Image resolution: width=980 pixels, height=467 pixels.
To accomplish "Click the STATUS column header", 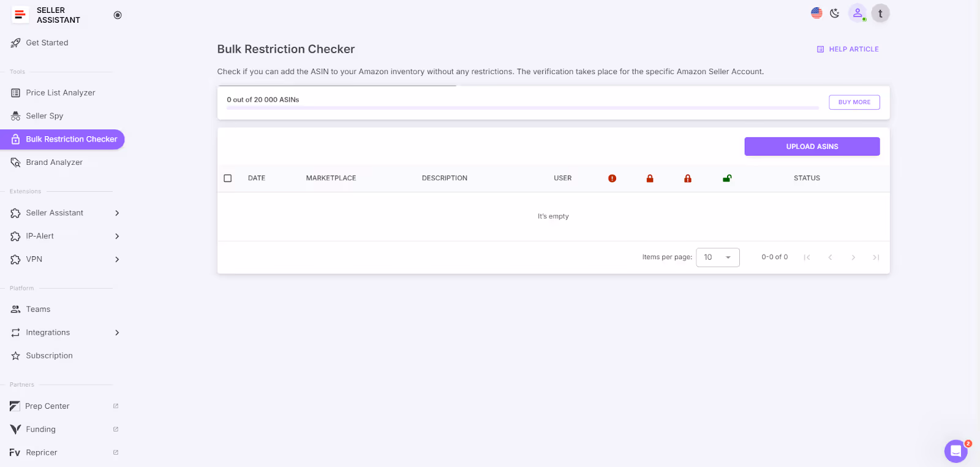I will pyautogui.click(x=807, y=178).
